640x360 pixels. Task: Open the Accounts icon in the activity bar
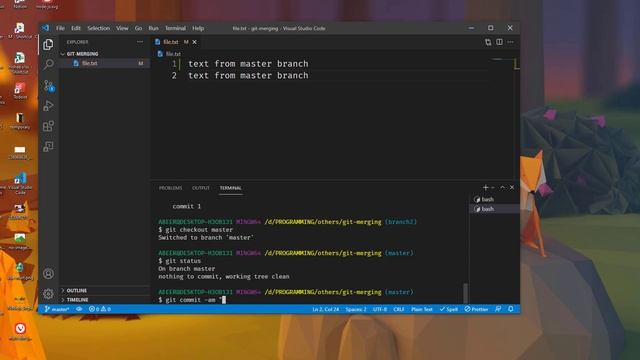(48, 273)
